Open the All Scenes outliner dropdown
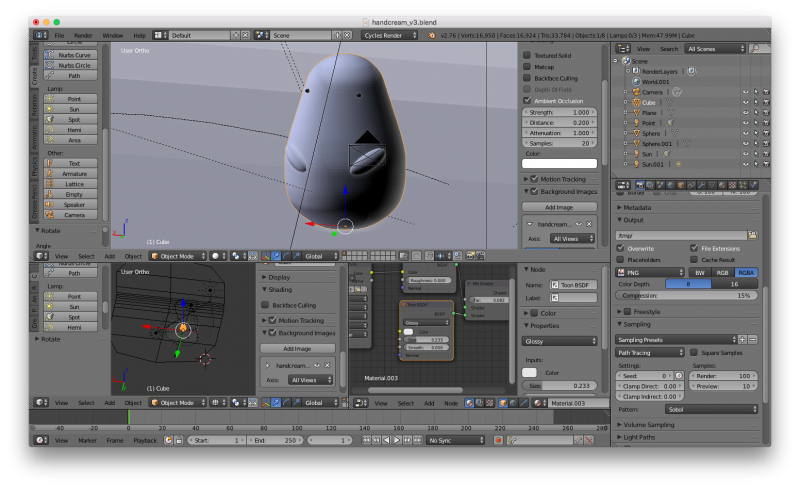The image size is (800, 488). [715, 48]
